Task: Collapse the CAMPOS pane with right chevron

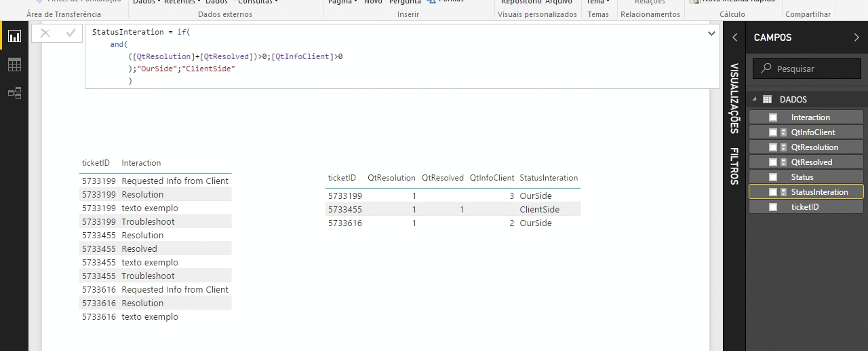Action: coord(856,38)
